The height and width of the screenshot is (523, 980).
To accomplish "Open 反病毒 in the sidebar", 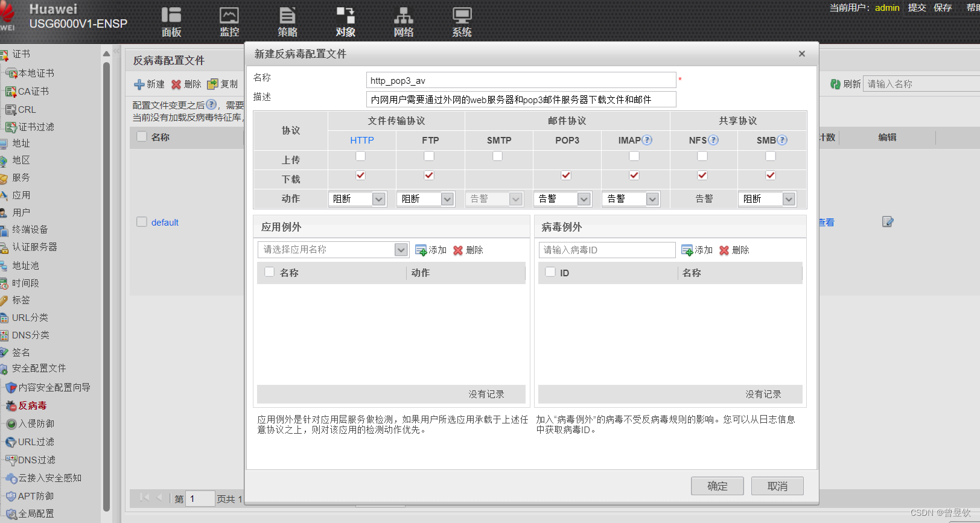I will point(32,405).
